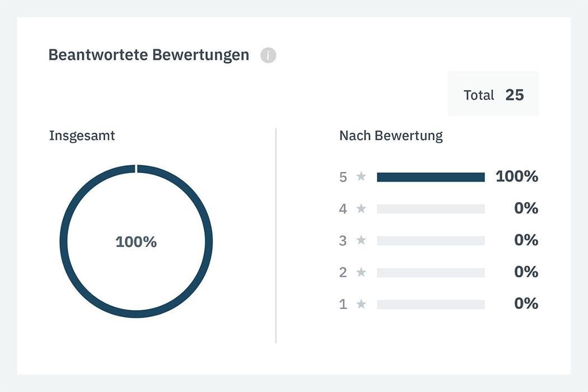
Task: Click the 0% value for 4 stars
Action: click(526, 208)
